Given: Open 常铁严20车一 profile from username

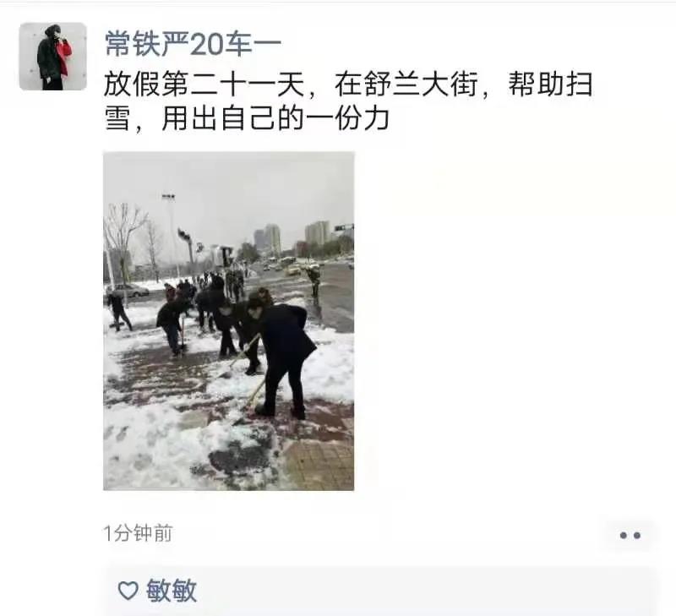Looking at the screenshot, I should [193, 44].
